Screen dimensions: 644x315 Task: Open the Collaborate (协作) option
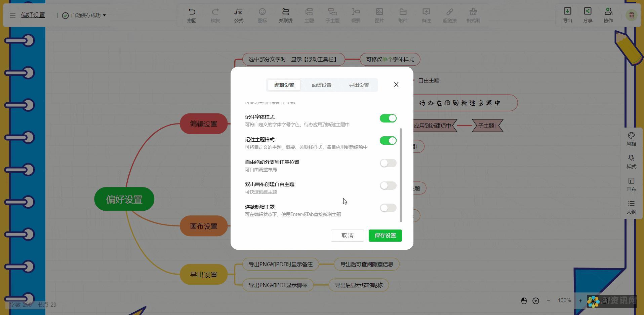click(x=608, y=15)
